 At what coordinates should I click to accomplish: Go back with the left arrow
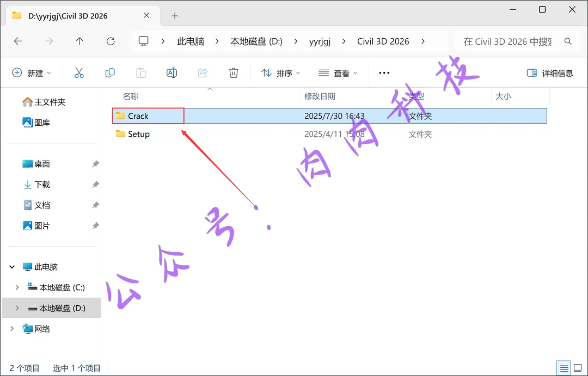pos(18,41)
